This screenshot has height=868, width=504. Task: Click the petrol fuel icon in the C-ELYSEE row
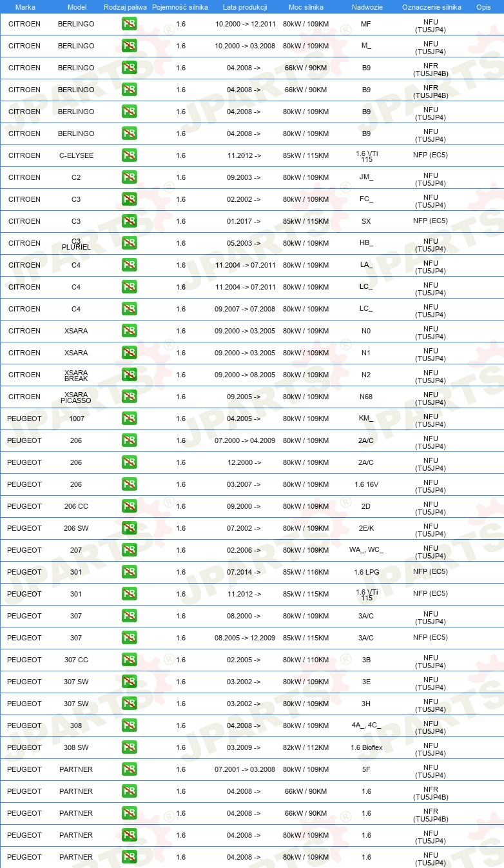pos(129,155)
